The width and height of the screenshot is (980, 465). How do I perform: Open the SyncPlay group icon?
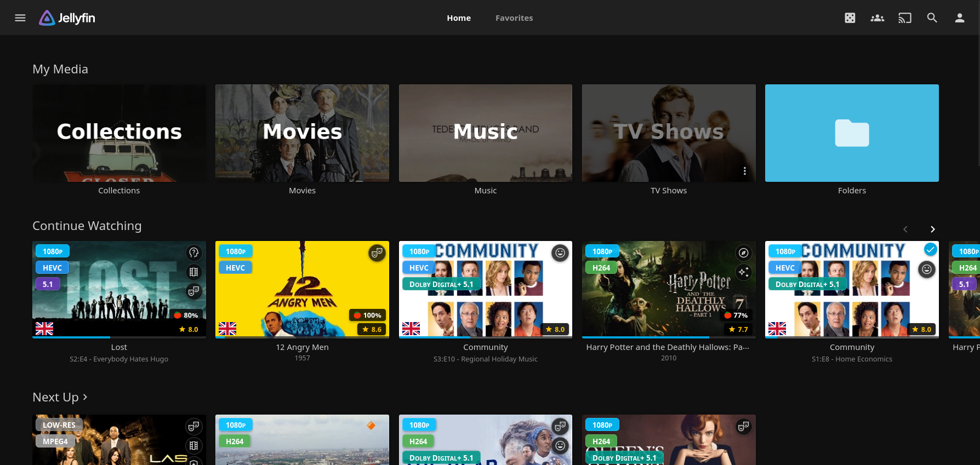coord(878,18)
